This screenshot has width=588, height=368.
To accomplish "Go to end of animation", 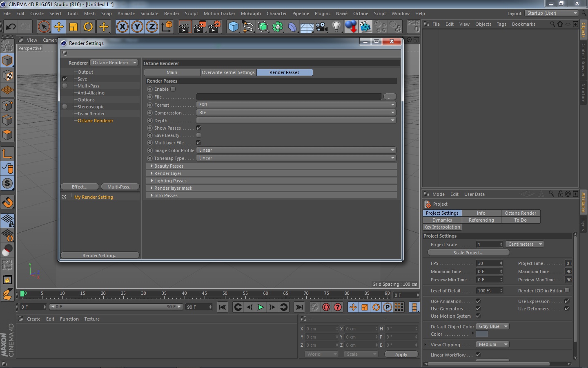I will tap(299, 307).
